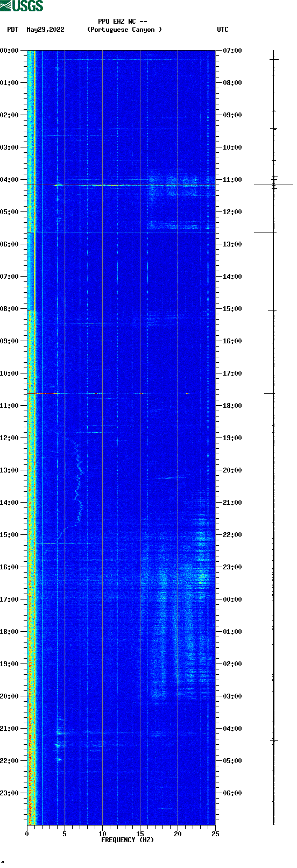Click the seismogram spike near 17:40 UTC
Image resolution: width=297 pixels, height=868 pixels.
[269, 393]
